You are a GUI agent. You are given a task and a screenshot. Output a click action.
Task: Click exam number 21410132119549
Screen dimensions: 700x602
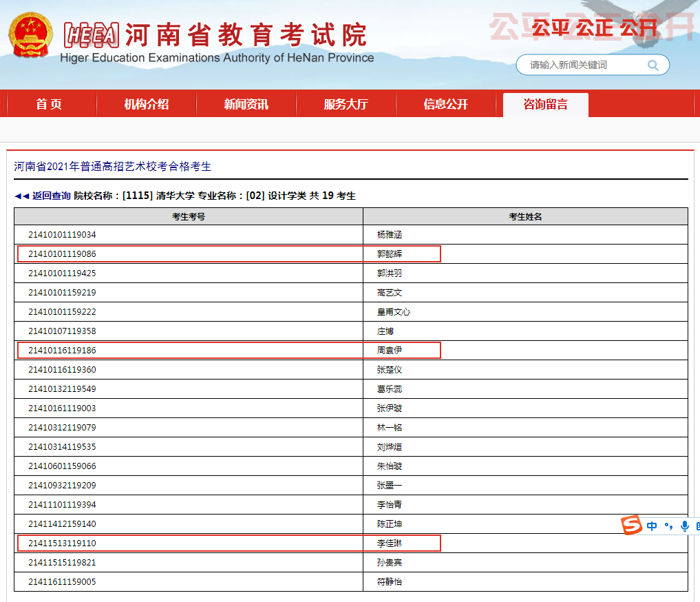[62, 388]
